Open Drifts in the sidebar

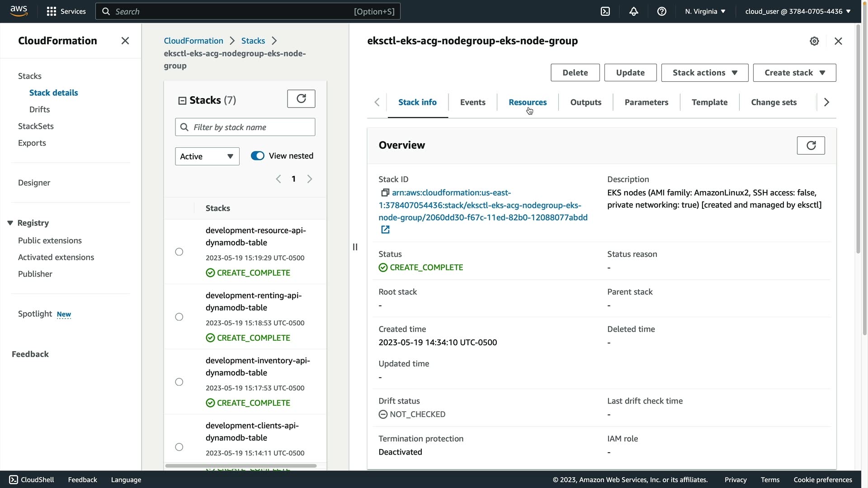[x=39, y=109]
